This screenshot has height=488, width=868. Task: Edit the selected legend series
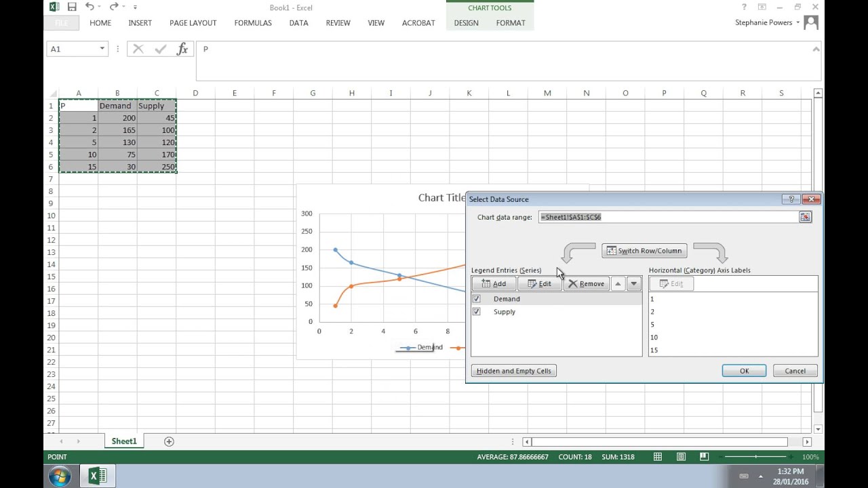pos(539,284)
